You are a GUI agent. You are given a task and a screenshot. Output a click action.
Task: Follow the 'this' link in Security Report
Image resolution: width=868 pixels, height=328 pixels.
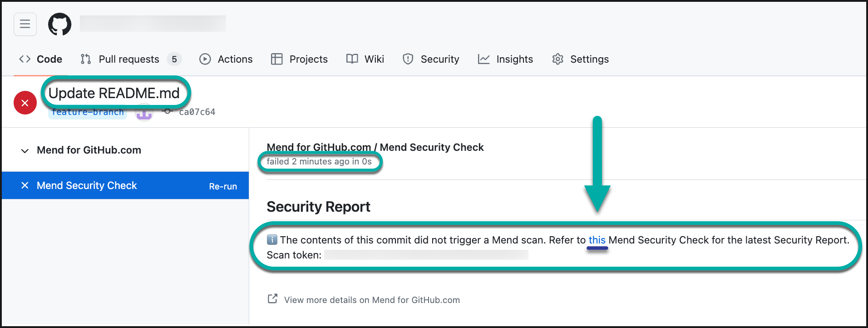pos(597,240)
